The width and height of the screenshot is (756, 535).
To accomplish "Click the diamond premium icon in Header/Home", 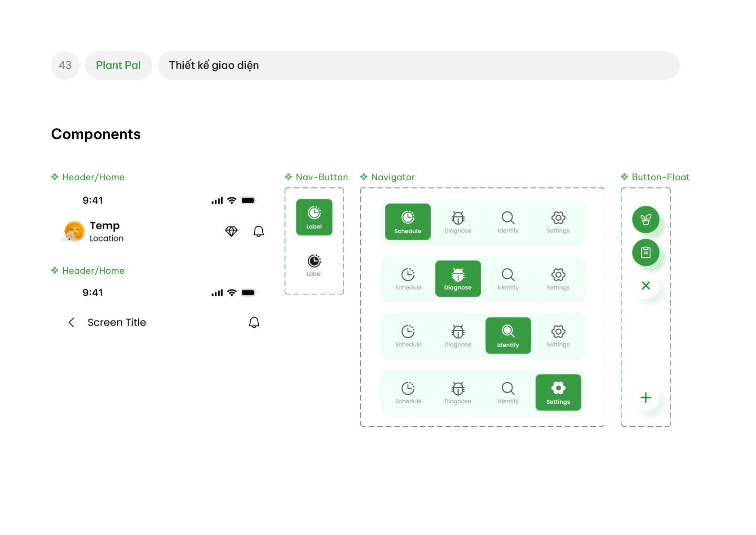I will point(231,231).
